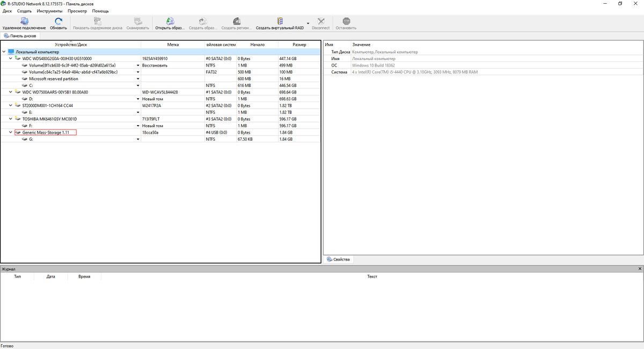Select the F: volume row

[160, 126]
